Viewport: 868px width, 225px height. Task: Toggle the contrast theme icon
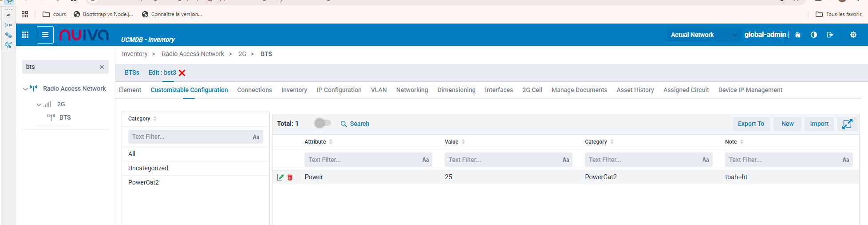coord(813,35)
